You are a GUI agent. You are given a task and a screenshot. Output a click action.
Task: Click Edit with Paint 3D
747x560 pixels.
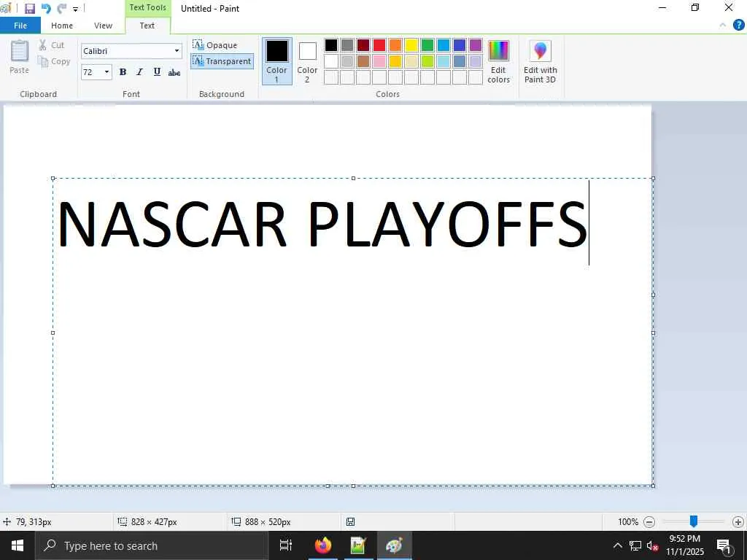point(541,62)
